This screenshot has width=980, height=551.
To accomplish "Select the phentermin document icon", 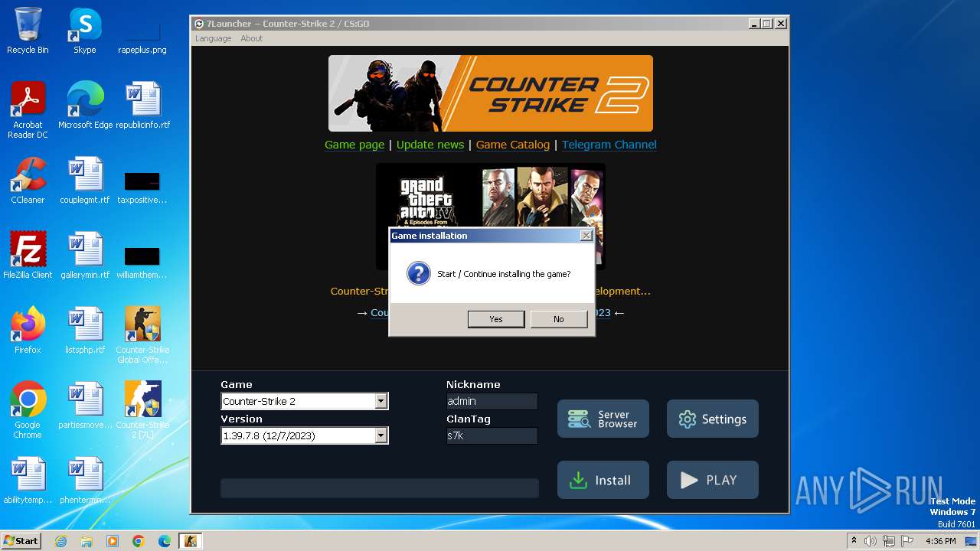I will [85, 481].
